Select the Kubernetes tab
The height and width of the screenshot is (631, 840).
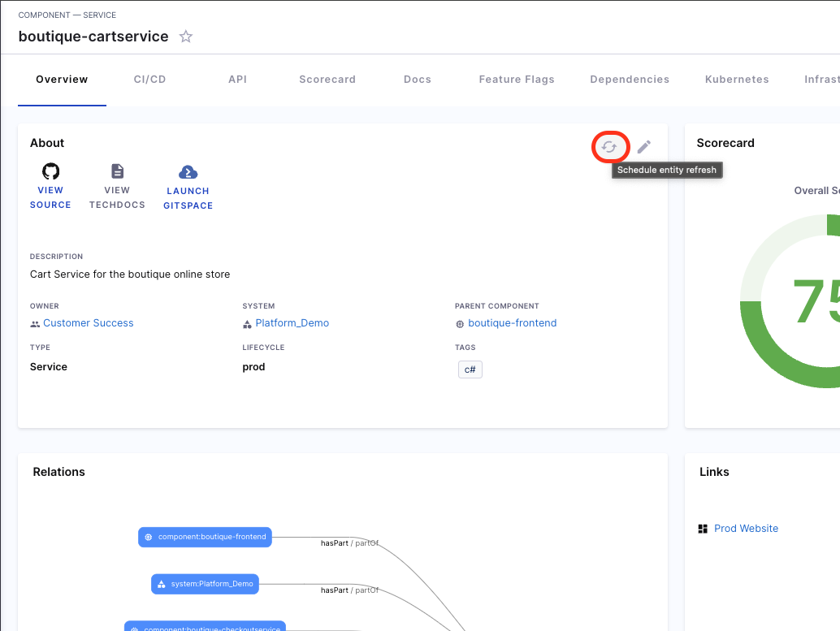(737, 80)
